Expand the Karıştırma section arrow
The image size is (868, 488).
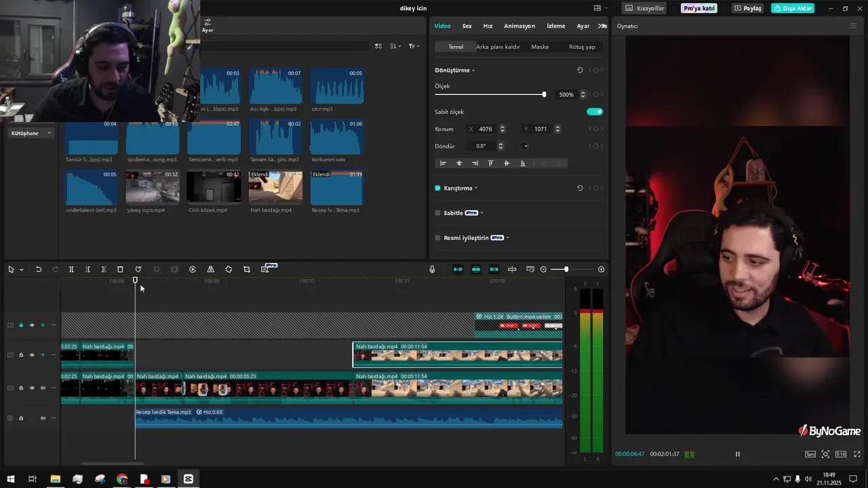tap(476, 188)
